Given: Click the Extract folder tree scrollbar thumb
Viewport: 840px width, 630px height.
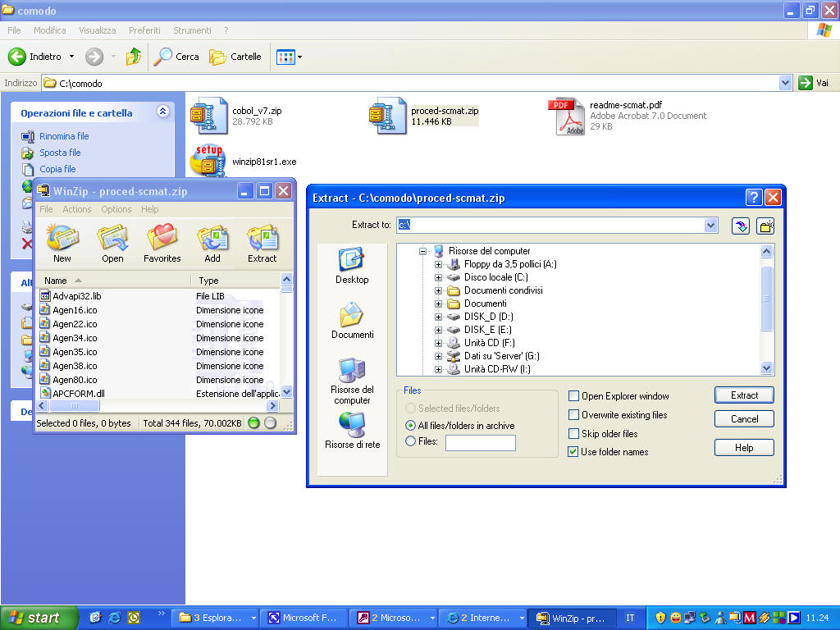Looking at the screenshot, I should (767, 299).
